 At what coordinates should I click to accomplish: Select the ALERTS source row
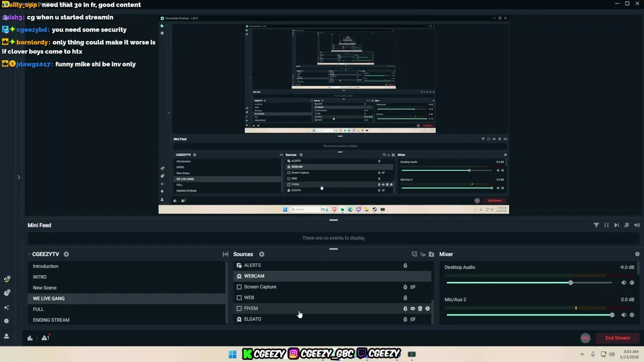click(x=332, y=265)
